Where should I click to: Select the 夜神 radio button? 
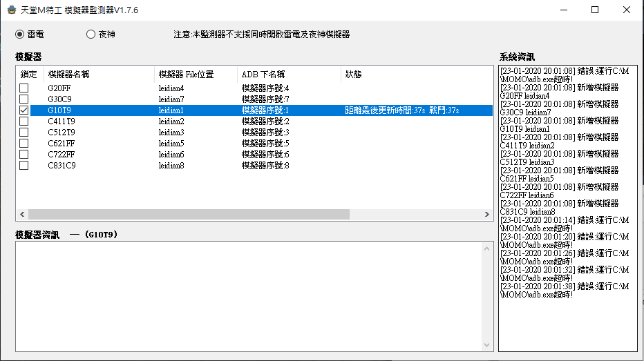pyautogui.click(x=91, y=34)
